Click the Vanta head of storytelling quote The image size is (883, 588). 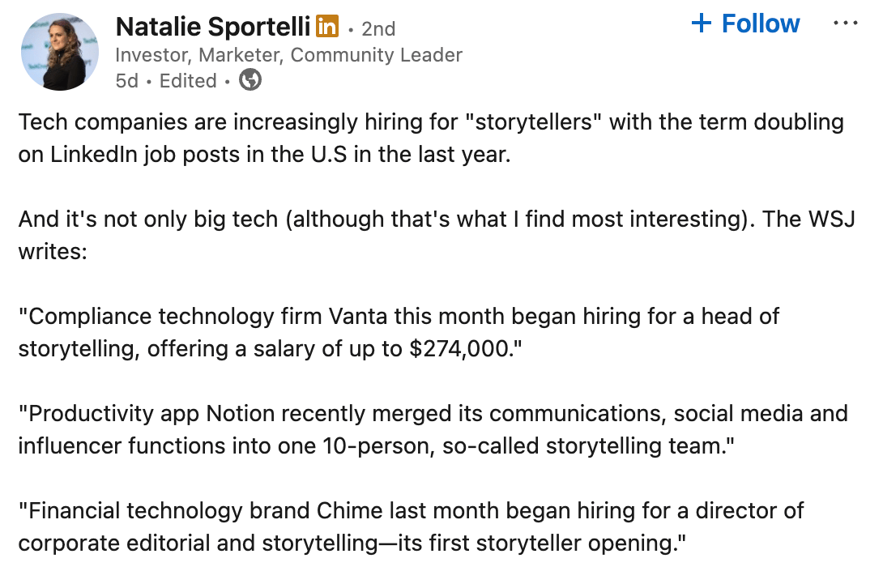399,332
